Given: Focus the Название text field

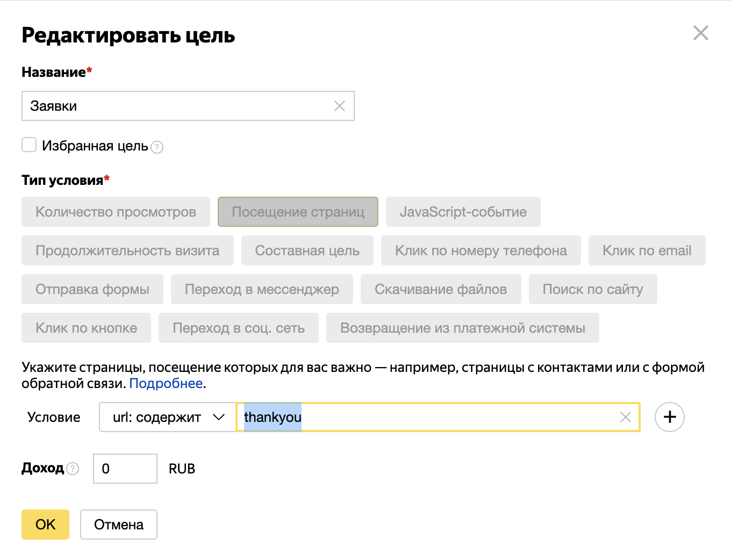Looking at the screenshot, I should pos(177,106).
